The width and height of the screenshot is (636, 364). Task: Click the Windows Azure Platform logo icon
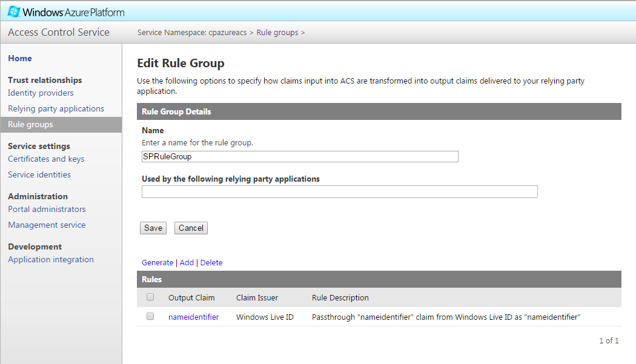14,12
